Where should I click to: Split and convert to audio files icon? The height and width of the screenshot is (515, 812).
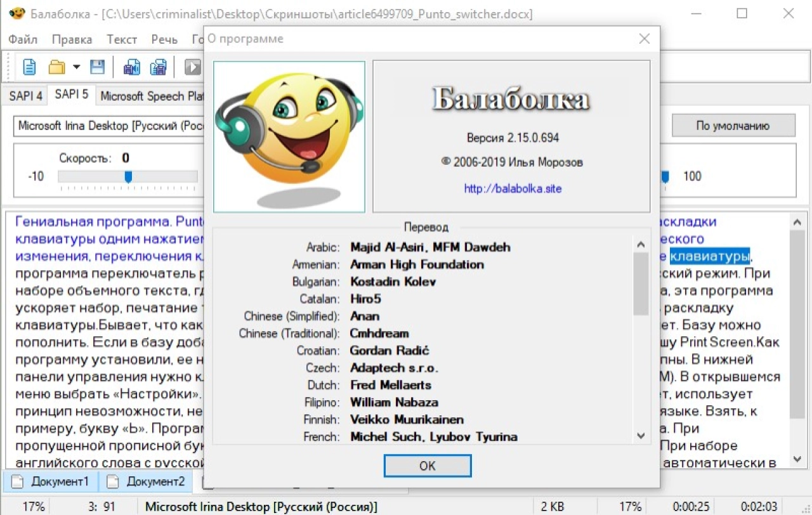(x=158, y=67)
